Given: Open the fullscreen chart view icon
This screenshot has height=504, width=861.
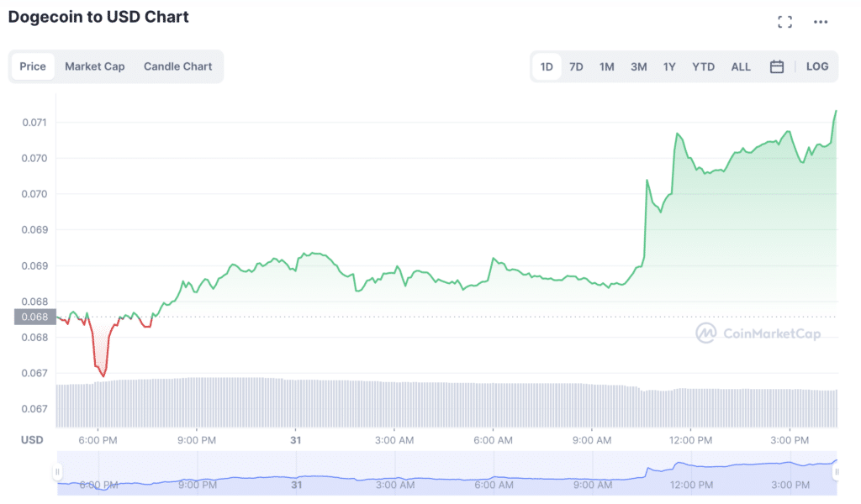Looking at the screenshot, I should point(784,22).
